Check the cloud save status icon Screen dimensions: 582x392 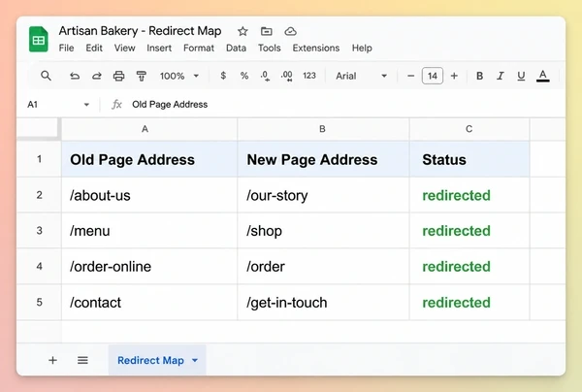pyautogui.click(x=290, y=31)
